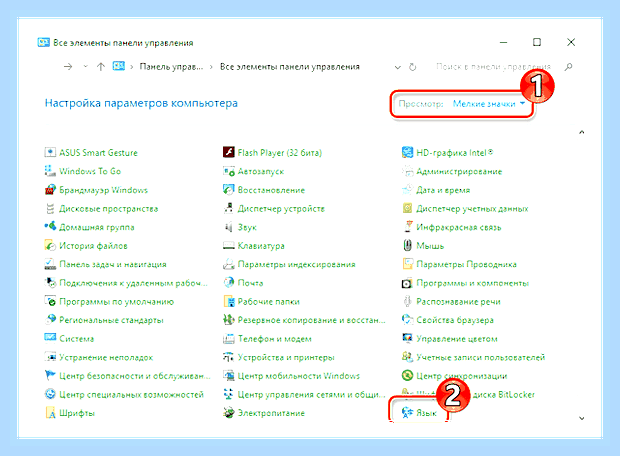Viewport: 620px width, 456px height.
Task: Select Все элементы панели управления breadcrumb
Action: (x=290, y=67)
